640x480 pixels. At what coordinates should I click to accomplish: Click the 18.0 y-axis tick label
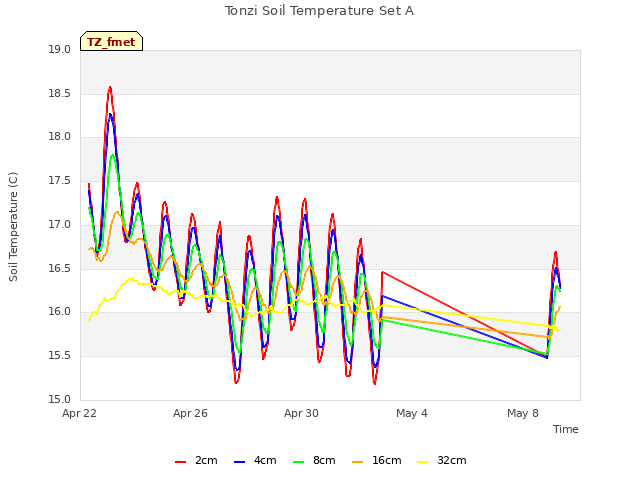(x=60, y=137)
